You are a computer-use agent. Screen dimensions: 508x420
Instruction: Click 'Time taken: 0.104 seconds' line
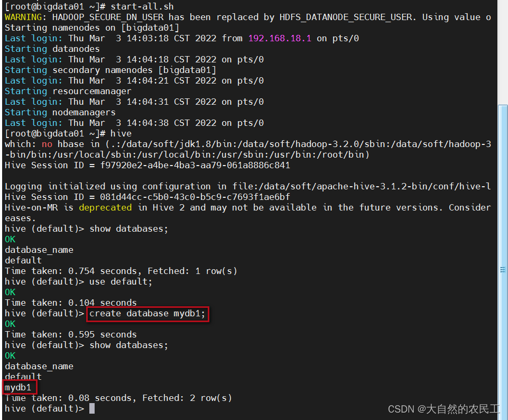click(71, 303)
